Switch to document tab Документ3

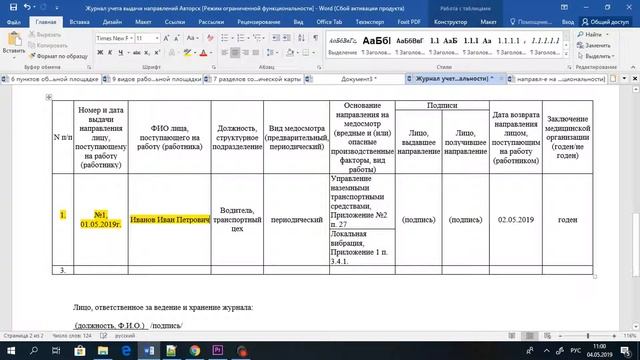(354, 79)
